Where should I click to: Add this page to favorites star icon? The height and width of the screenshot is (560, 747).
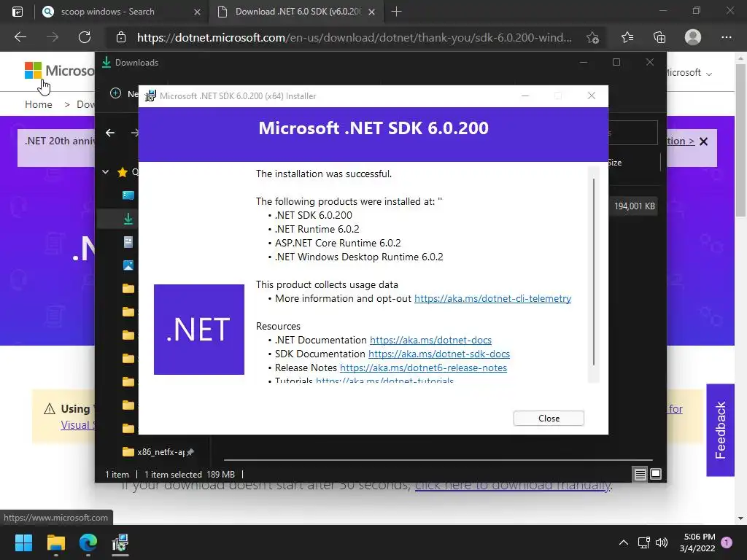point(592,37)
